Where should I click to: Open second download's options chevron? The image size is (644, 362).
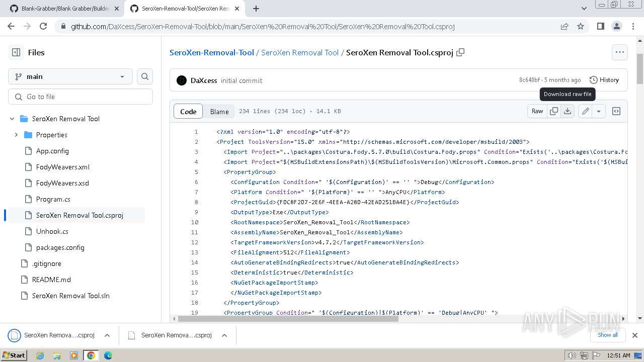pos(224,335)
